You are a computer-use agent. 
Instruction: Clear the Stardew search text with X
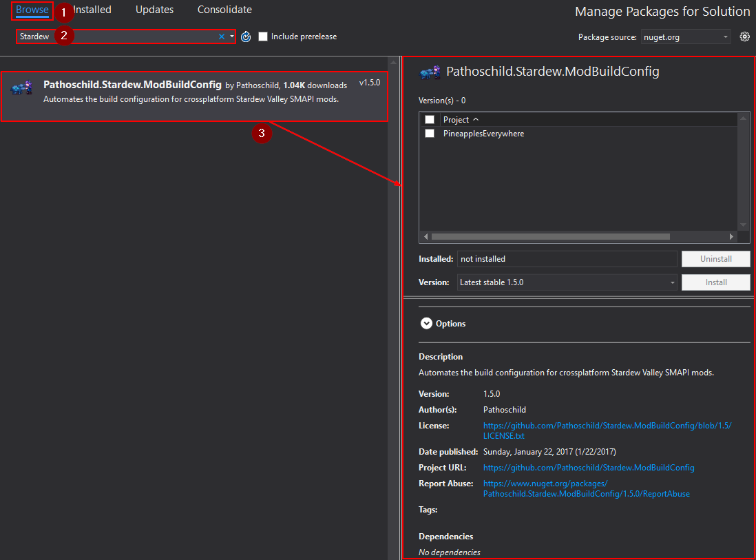click(x=222, y=37)
